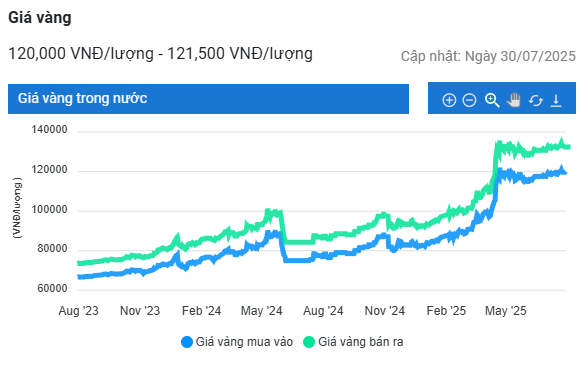Screen dimensions: 588x369
Task: Click the 140000 y-axis value label
Action: click(49, 129)
